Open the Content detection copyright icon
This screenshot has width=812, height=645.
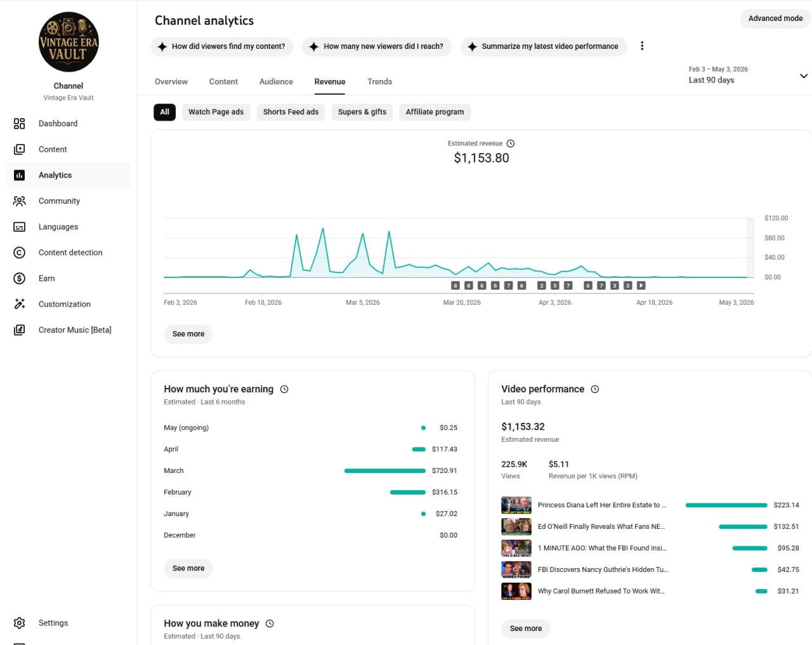point(20,253)
